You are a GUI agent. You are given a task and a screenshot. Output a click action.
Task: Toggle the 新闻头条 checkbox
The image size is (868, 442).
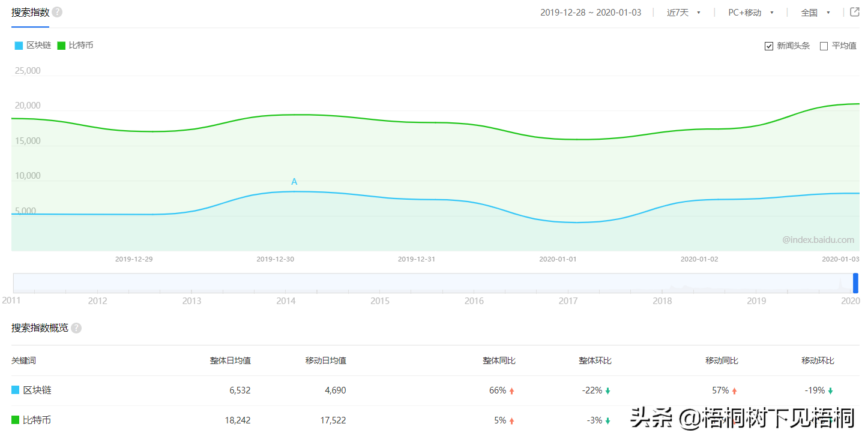769,46
